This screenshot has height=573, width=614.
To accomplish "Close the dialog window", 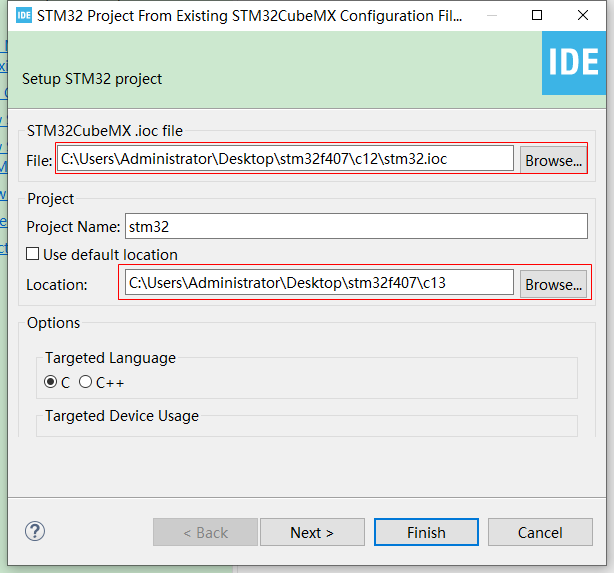I will click(583, 15).
